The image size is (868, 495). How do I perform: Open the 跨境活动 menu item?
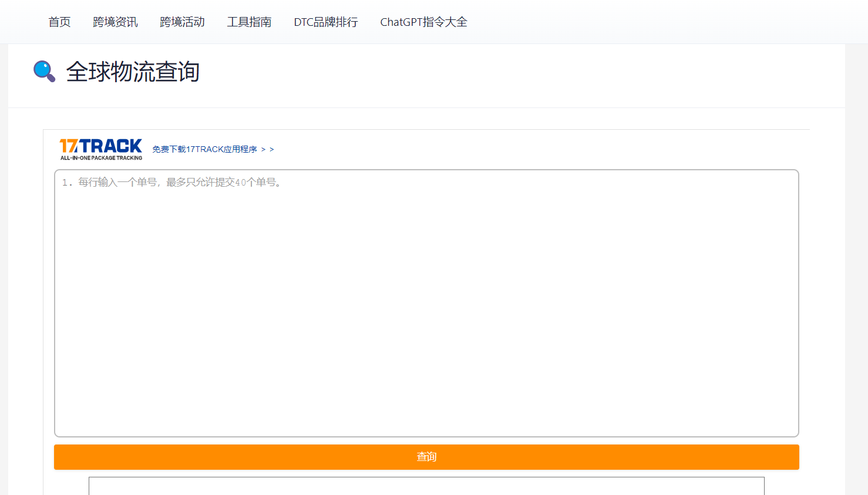pos(182,22)
